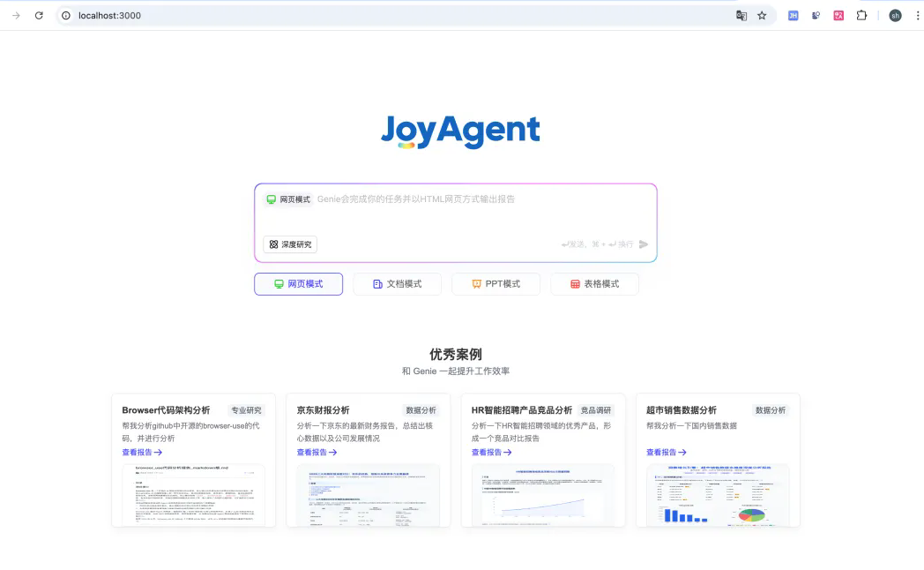The width and height of the screenshot is (924, 570).
Task: Click the 数据分析 tag on the 京东财报分析 card
Action: (x=421, y=410)
